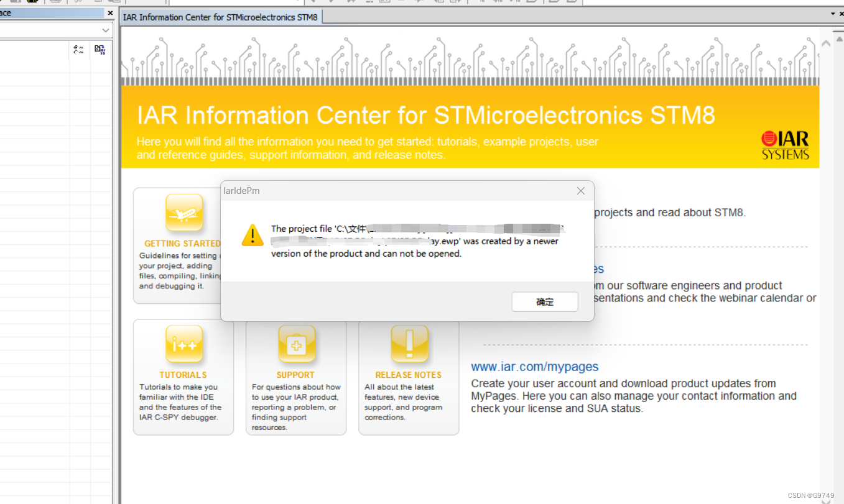Open the Tutorials icon tile
Screen dimensions: 844x504
184,344
